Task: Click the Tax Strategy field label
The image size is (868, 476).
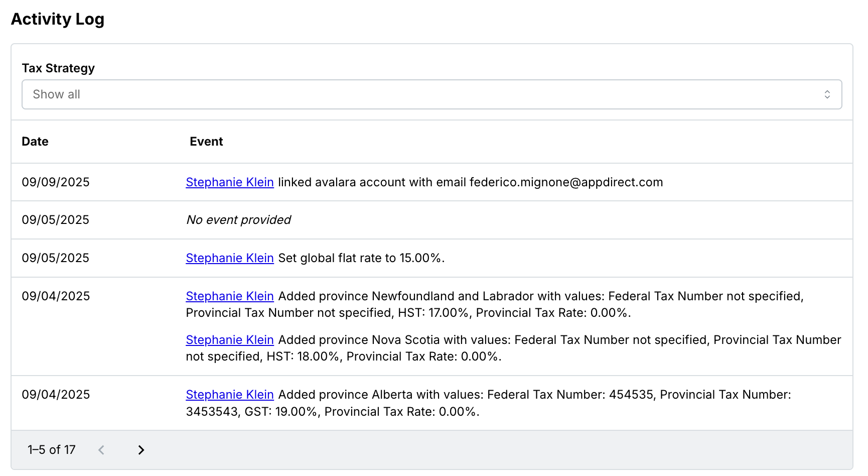Action: 58,68
